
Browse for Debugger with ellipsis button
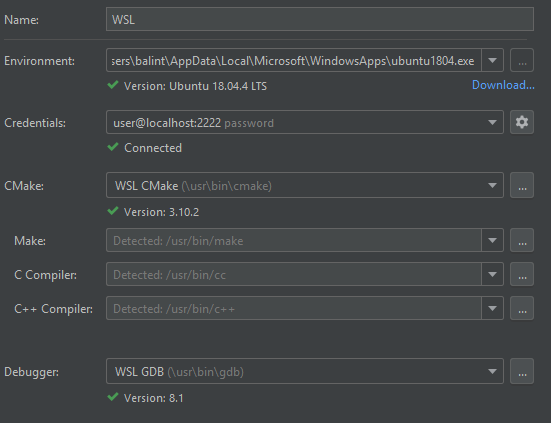[522, 371]
